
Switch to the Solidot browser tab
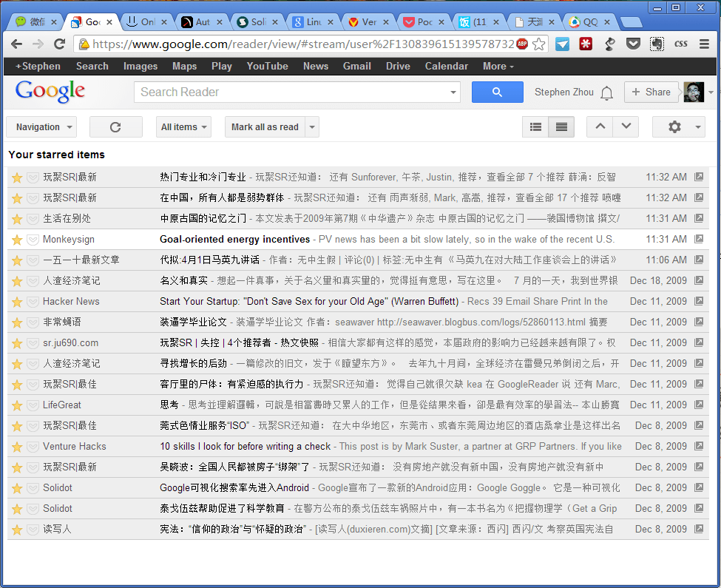pyautogui.click(x=258, y=21)
